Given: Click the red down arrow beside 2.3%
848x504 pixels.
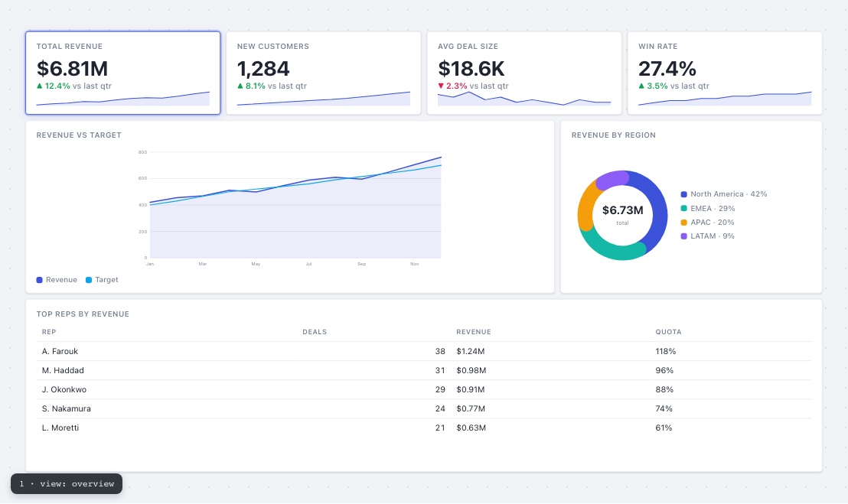Looking at the screenshot, I should pos(441,86).
